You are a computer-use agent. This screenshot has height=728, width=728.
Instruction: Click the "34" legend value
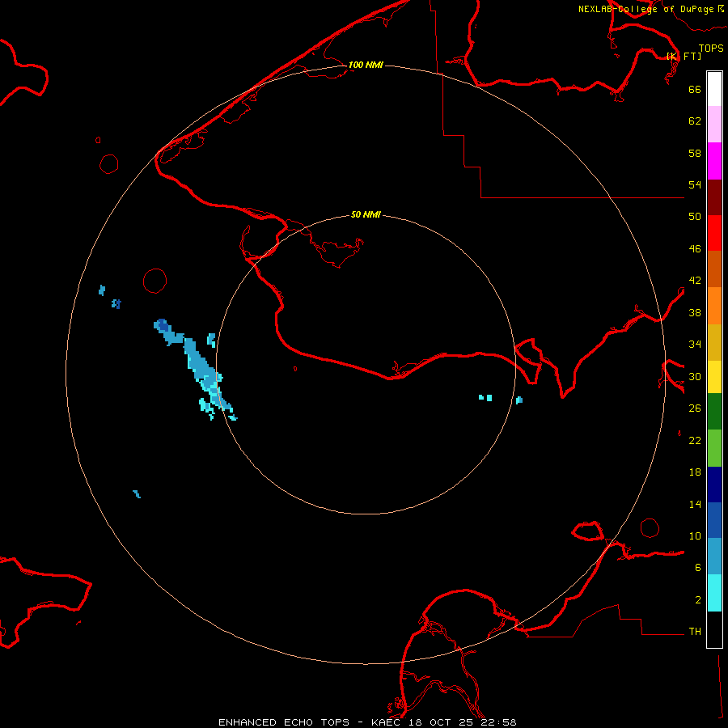click(695, 345)
